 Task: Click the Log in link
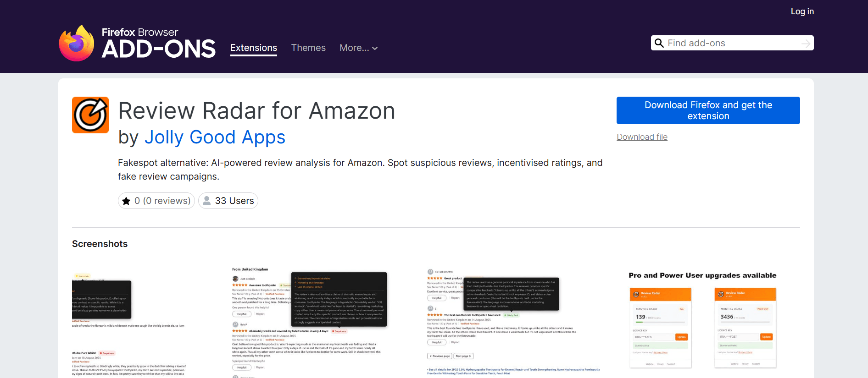coord(802,11)
